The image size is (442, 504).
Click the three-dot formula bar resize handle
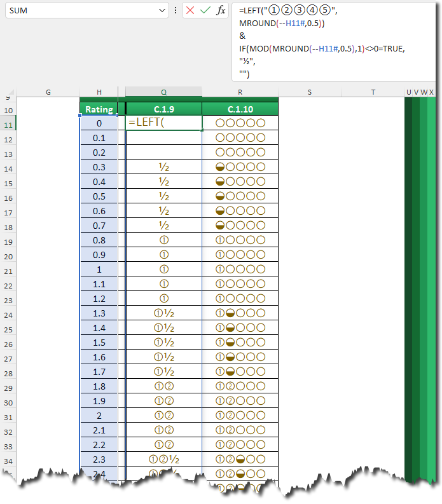point(176,10)
